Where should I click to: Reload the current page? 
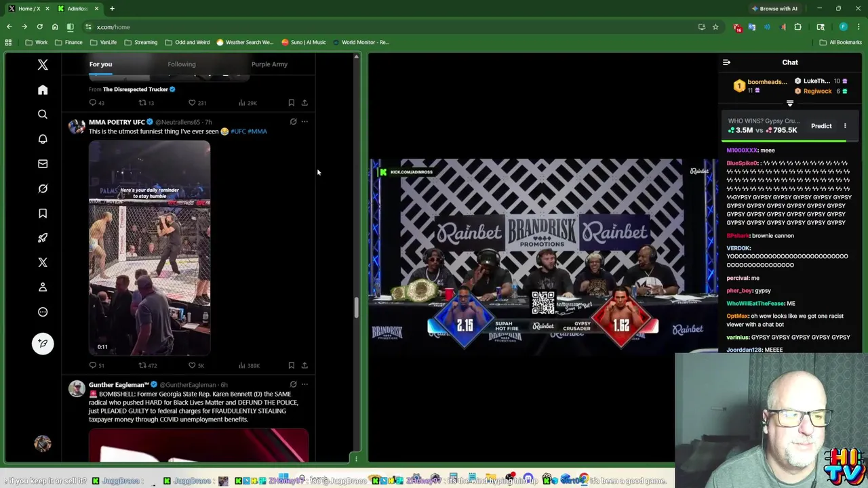39,26
